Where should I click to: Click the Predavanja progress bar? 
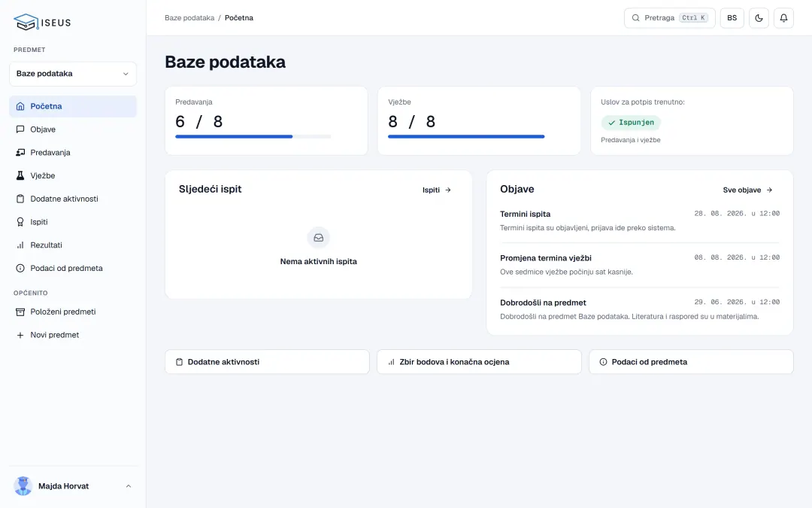point(253,137)
